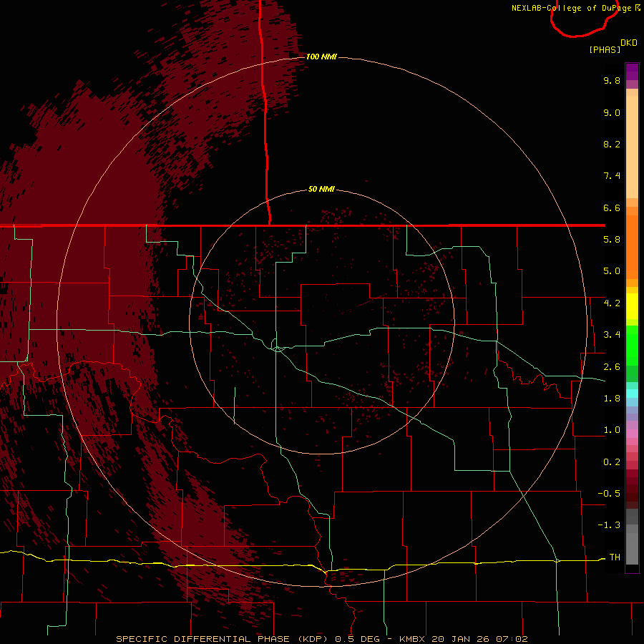Click the -0.5 value on color scale
The width and height of the screenshot is (644, 644).
[609, 494]
